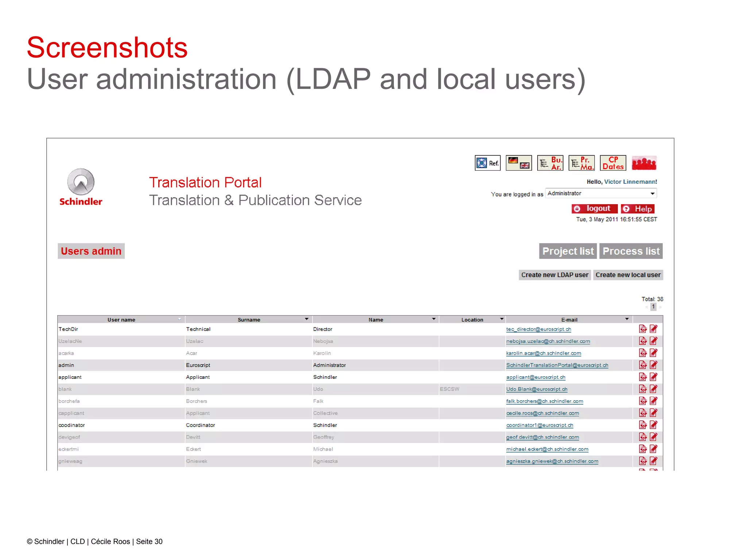The height and width of the screenshot is (560, 747).
Task: View details icon for acarka row
Action: [643, 353]
